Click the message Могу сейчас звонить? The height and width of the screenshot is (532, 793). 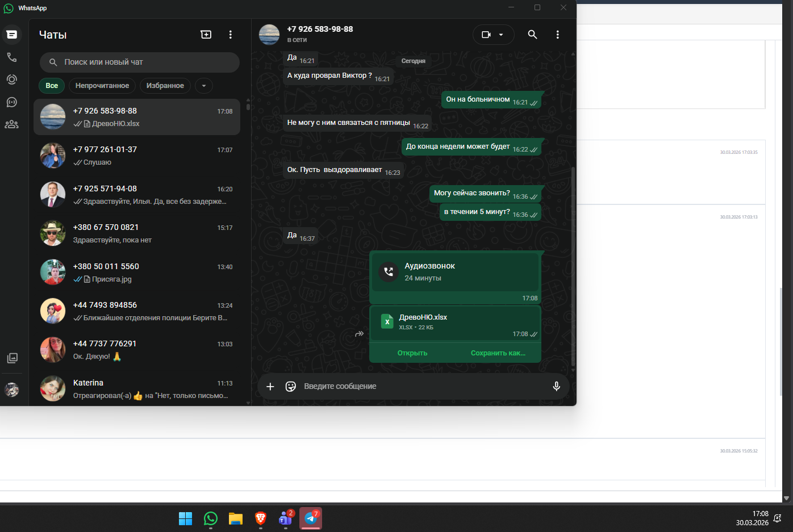(485, 194)
